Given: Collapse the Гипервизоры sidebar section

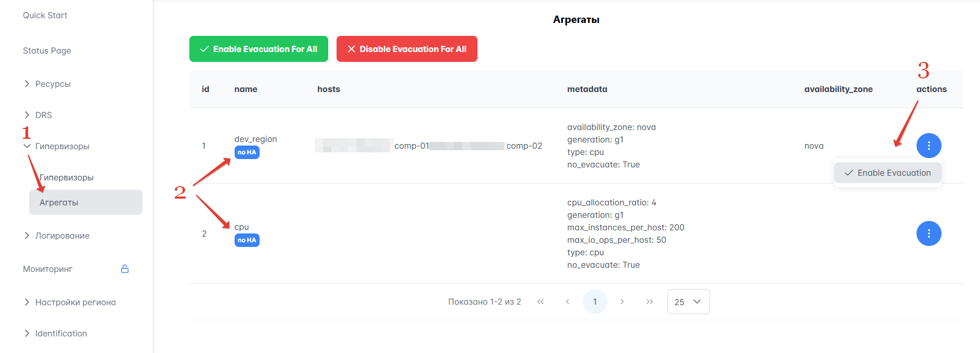Looking at the screenshot, I should 62,146.
